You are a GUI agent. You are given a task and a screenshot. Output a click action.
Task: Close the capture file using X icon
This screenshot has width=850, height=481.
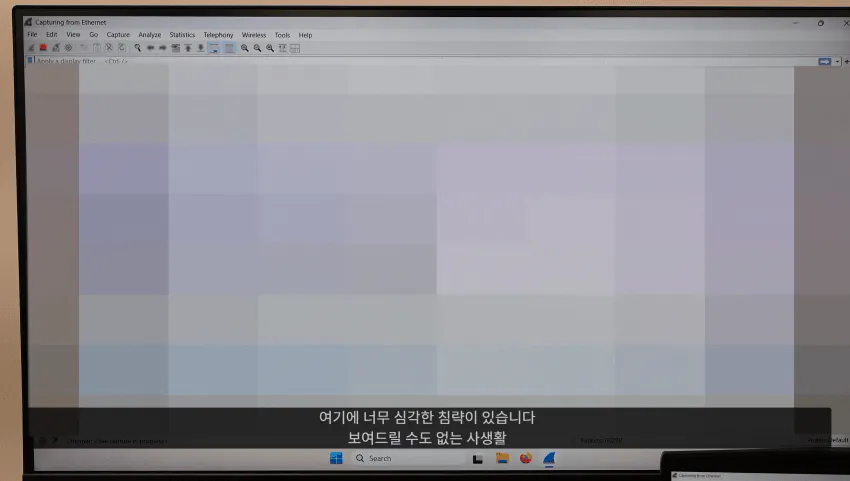[x=109, y=48]
